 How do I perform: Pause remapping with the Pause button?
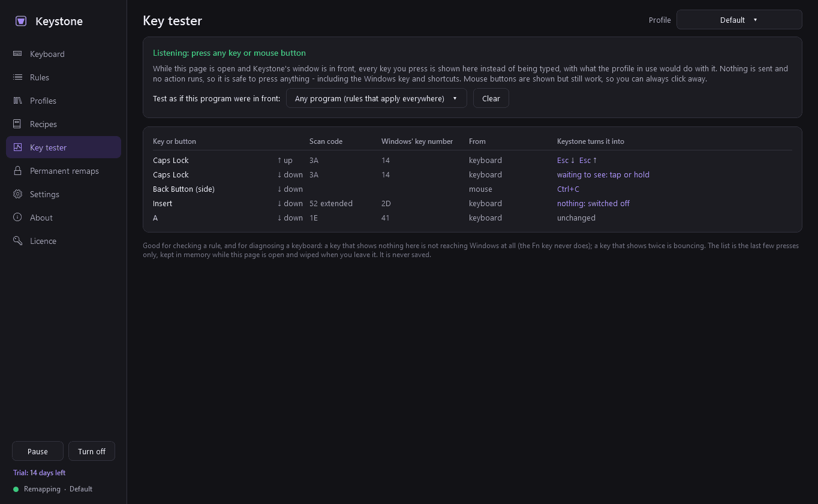click(38, 451)
